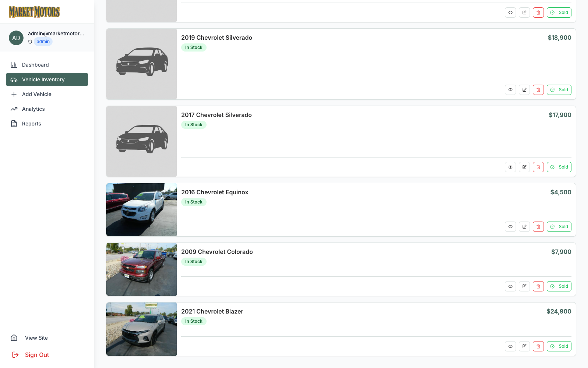Click View Site link
Screen dimensions: 588x368
(x=47, y=338)
